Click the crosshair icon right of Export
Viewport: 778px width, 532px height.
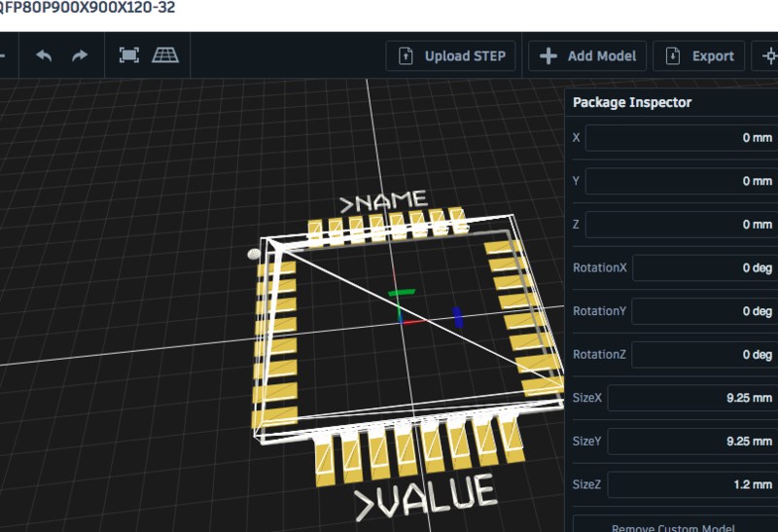click(769, 55)
